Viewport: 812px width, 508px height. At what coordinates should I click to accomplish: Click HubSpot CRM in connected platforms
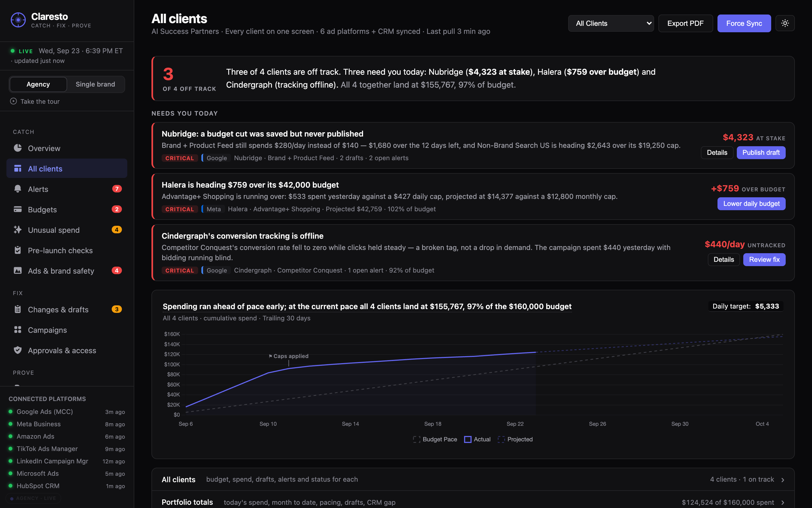click(x=67, y=486)
